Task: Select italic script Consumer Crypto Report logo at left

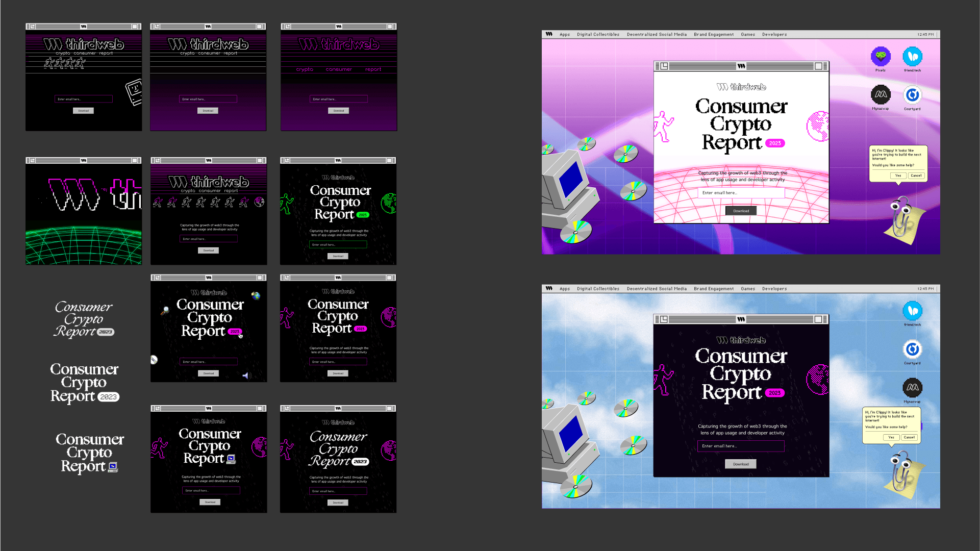Action: [x=84, y=319]
